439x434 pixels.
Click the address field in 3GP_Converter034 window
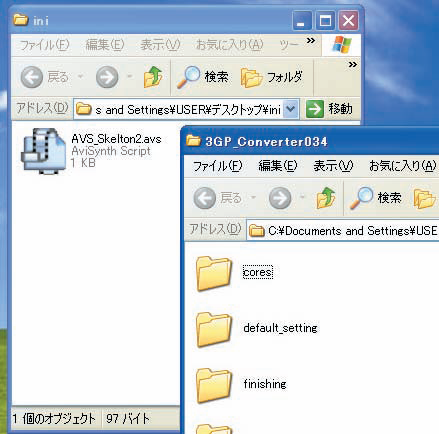(x=343, y=230)
